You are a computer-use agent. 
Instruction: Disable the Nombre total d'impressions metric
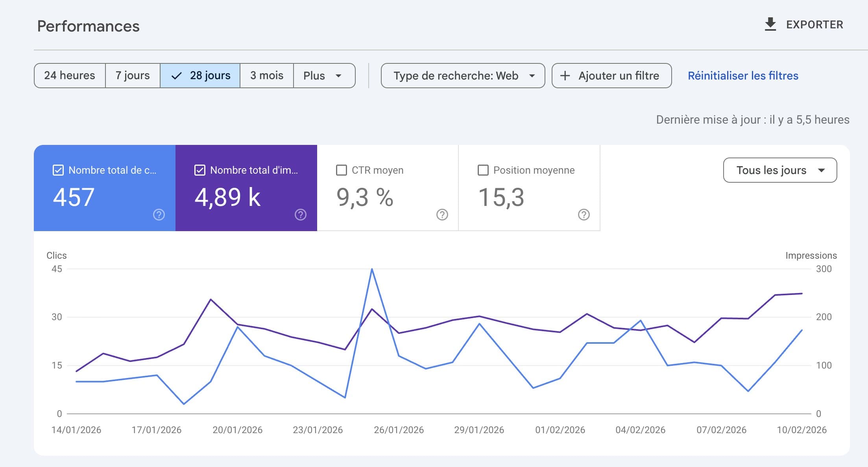click(199, 170)
